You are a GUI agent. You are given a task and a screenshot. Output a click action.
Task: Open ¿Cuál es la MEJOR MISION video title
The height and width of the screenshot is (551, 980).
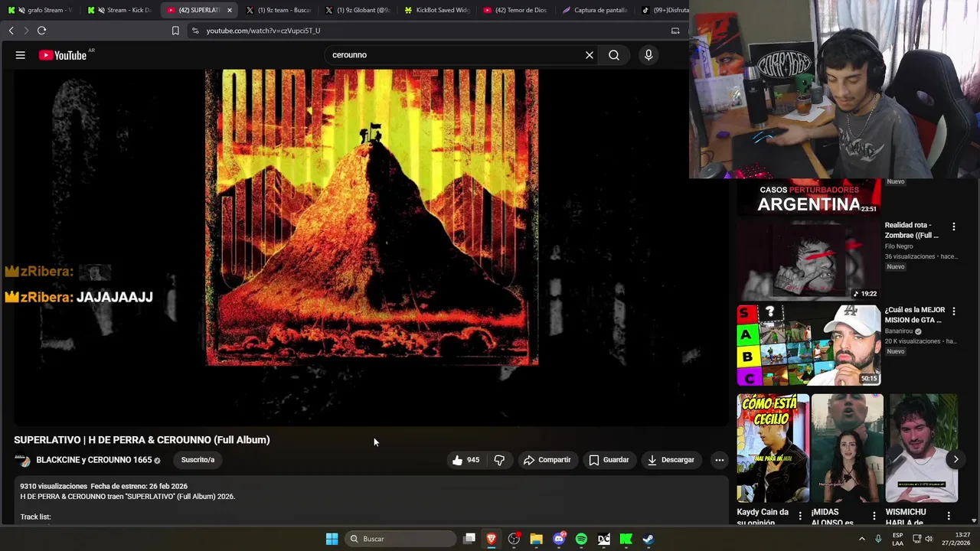pyautogui.click(x=915, y=315)
